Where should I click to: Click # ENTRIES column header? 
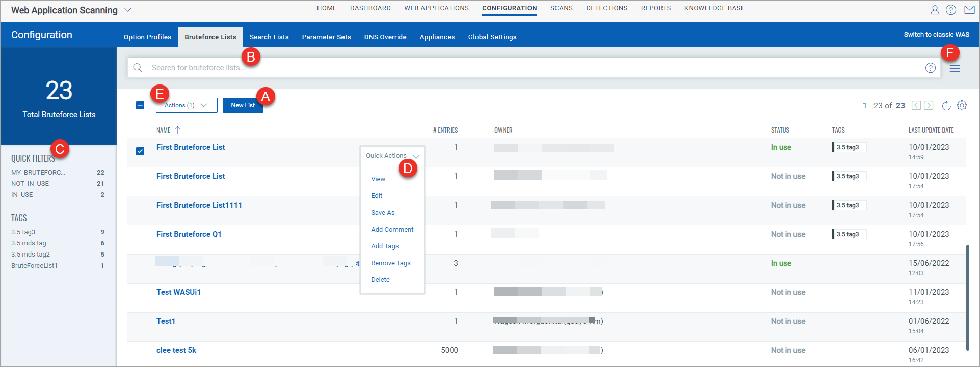click(x=445, y=130)
